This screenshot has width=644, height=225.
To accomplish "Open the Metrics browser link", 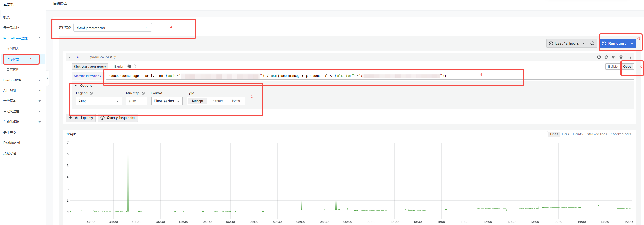I will pyautogui.click(x=88, y=76).
